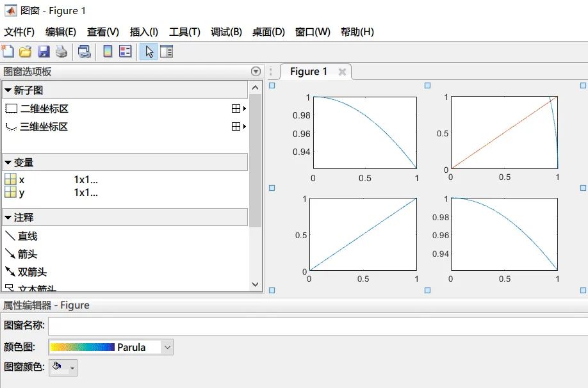Open the grid layout picker for 二维坐标区

238,109
